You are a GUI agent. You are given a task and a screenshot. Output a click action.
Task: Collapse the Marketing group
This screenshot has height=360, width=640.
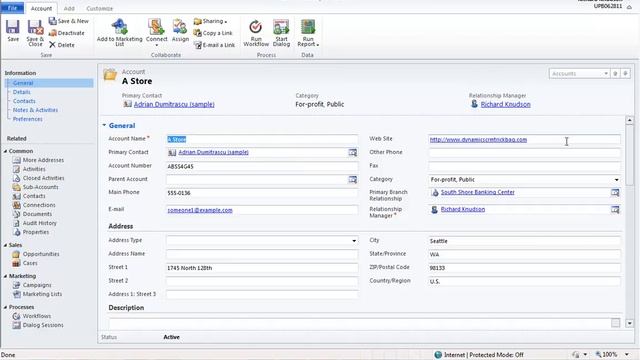[6, 276]
